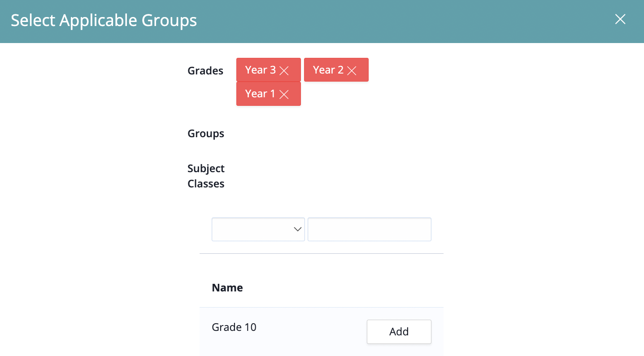Focus the search text field beside the dropdown

[x=370, y=229]
